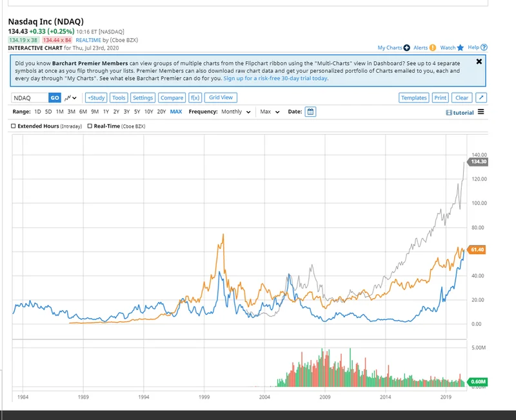The width and height of the screenshot is (516, 420).
Task: Toggle the Grid View option
Action: click(219, 97)
